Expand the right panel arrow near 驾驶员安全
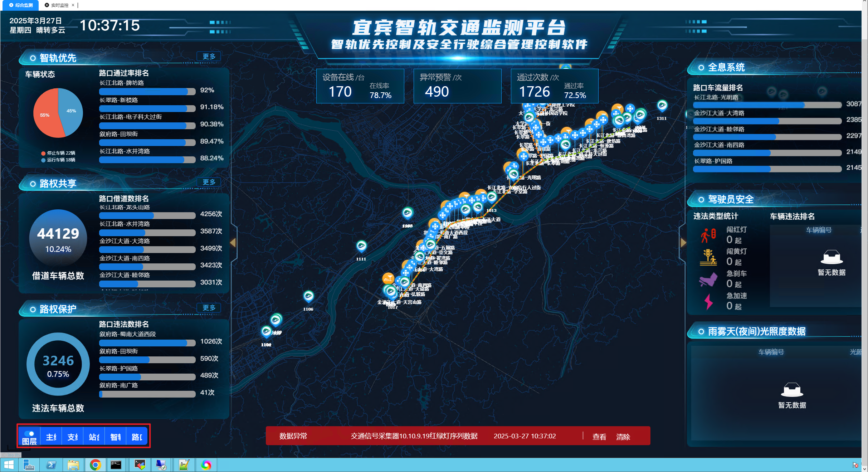 [684, 242]
